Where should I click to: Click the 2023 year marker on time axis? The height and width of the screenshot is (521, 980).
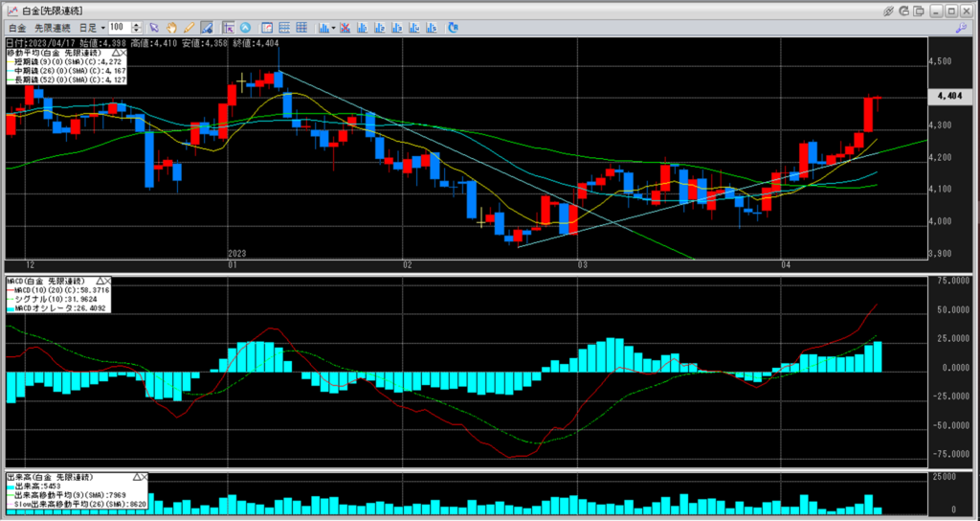237,253
